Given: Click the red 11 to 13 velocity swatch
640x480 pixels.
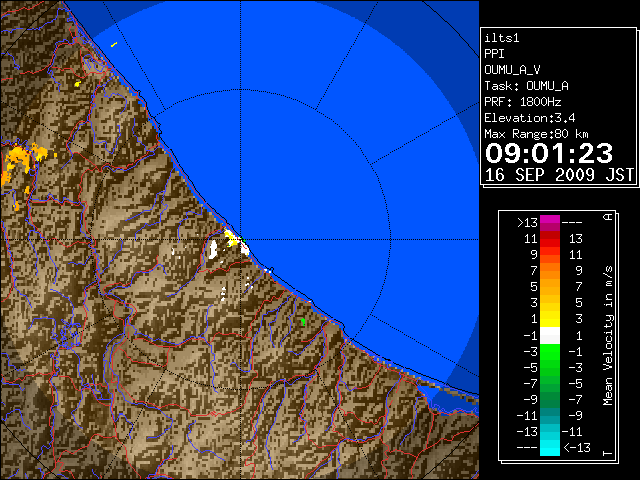Looking at the screenshot, I should tap(550, 239).
